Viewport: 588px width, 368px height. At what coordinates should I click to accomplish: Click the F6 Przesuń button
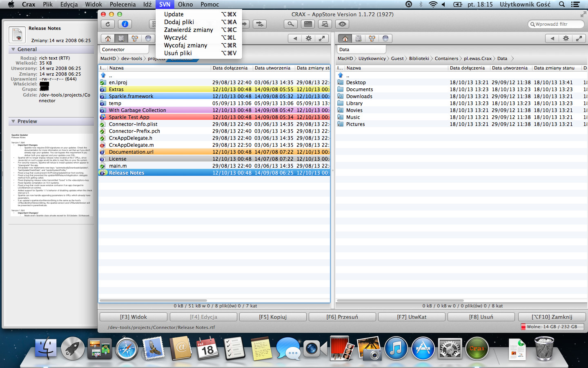click(x=342, y=317)
